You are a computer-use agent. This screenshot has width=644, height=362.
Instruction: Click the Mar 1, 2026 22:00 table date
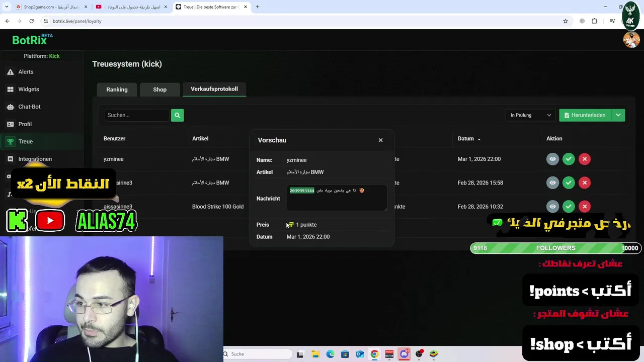[x=479, y=159]
